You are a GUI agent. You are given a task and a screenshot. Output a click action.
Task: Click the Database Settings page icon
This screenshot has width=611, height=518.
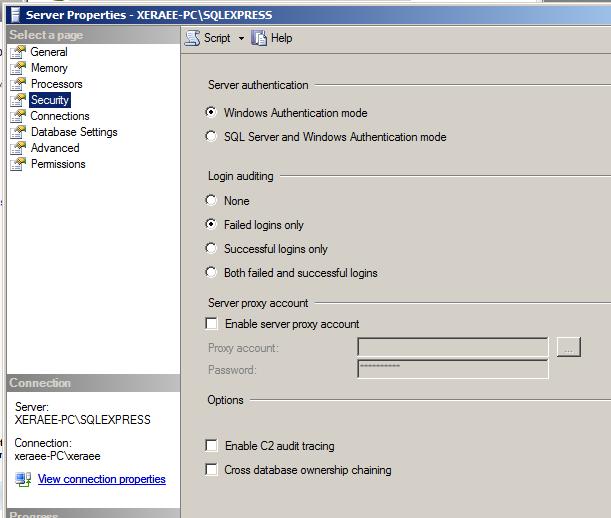click(x=17, y=132)
